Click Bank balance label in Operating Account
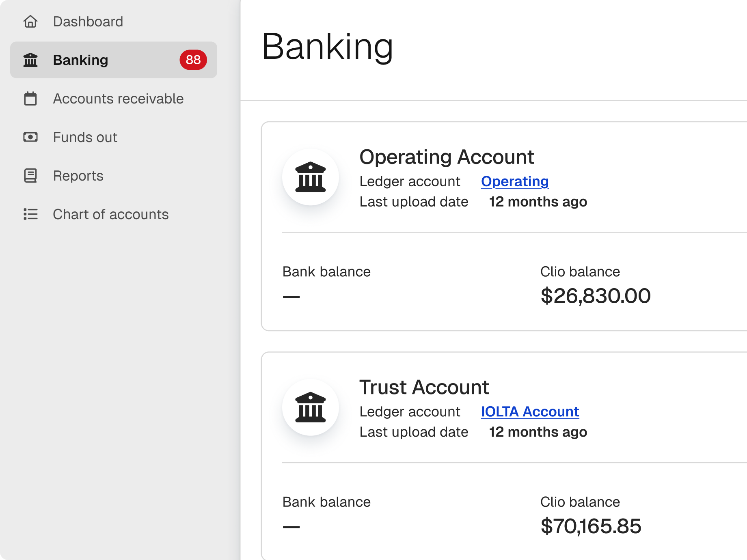Image resolution: width=747 pixels, height=560 pixels. tap(326, 272)
